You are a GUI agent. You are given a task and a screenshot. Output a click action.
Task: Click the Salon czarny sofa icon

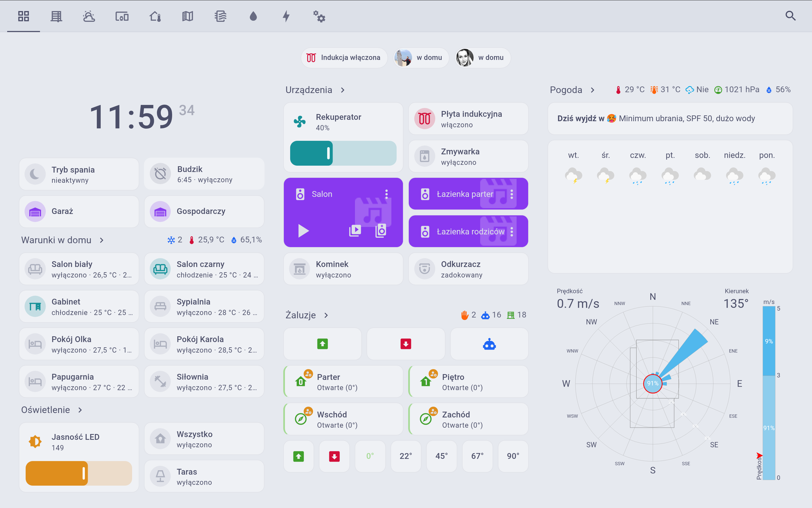click(x=161, y=269)
